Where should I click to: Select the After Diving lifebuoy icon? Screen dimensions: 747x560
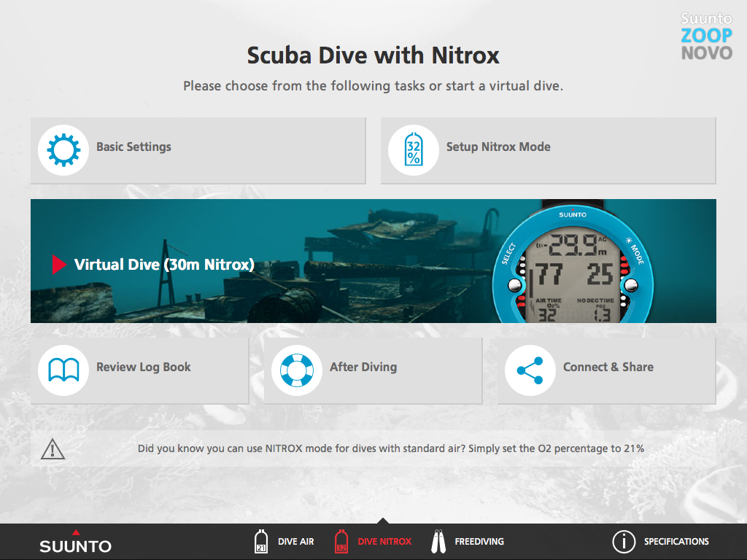297,370
